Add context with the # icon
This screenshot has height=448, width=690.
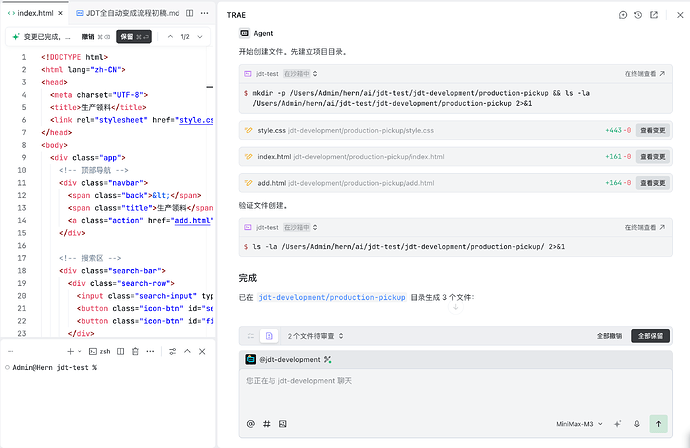(x=267, y=424)
